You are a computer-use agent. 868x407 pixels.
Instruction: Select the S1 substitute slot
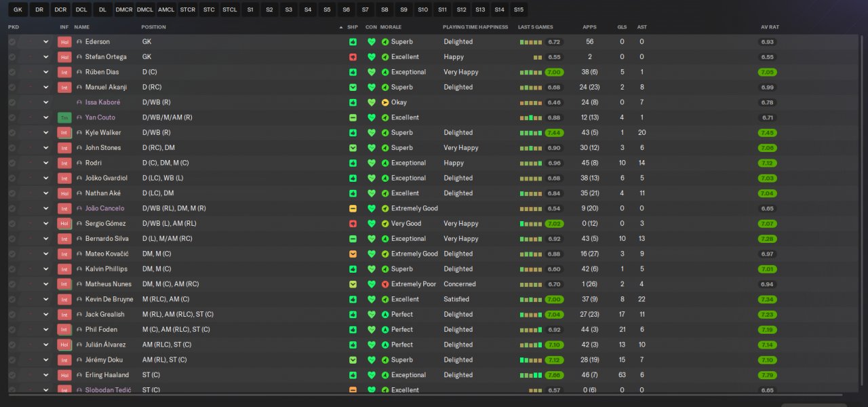(x=251, y=10)
